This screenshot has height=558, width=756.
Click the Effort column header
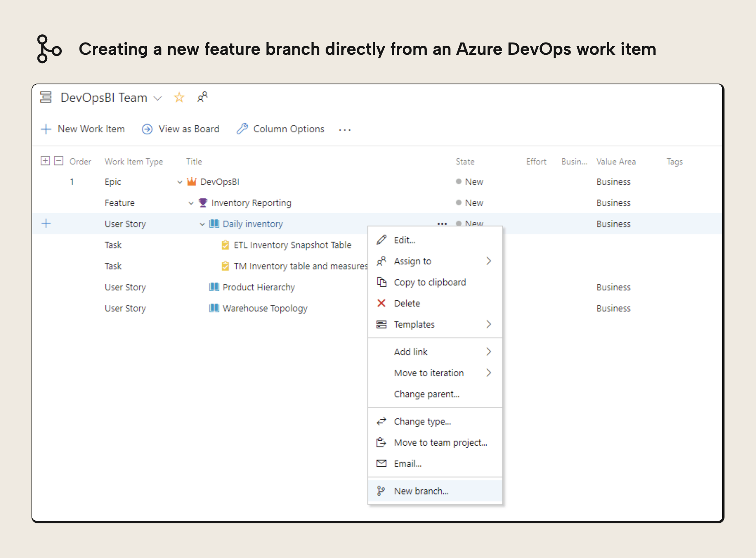click(x=536, y=162)
